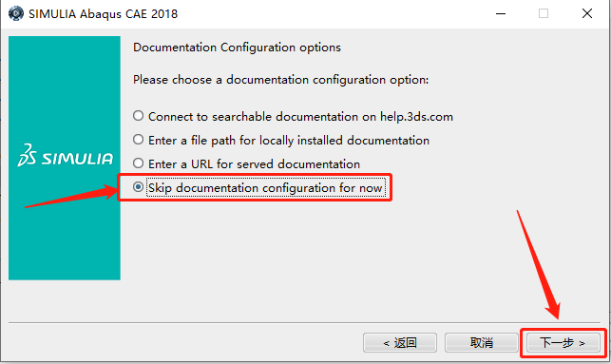The height and width of the screenshot is (364, 611).
Task: Click the Abaqus CAE title bar app icon
Action: (16, 13)
